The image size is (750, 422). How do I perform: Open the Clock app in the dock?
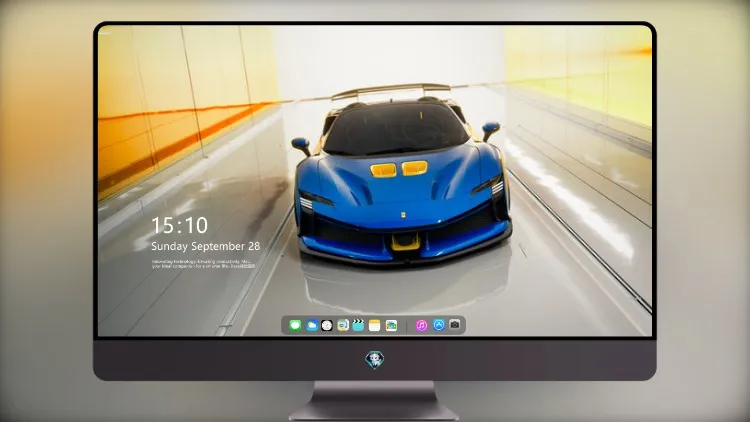pyautogui.click(x=327, y=326)
